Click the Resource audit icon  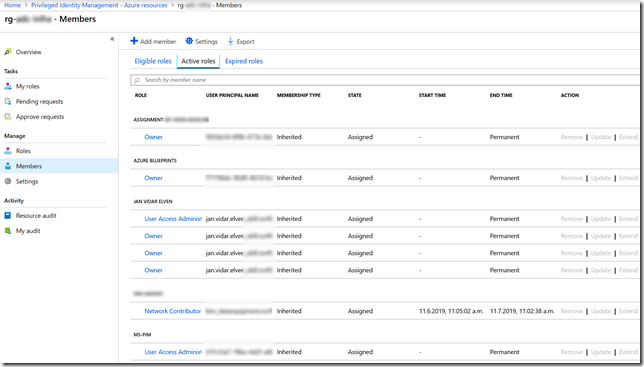pyautogui.click(x=8, y=216)
